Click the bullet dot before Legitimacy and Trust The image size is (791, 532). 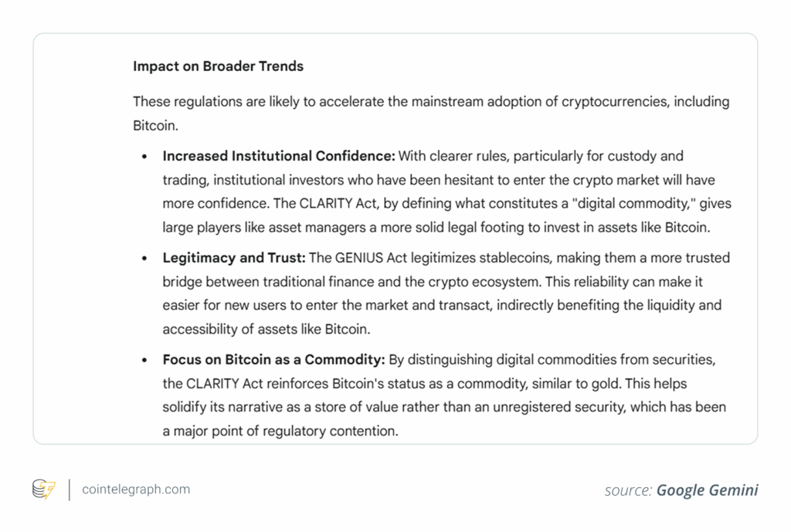[x=144, y=259]
